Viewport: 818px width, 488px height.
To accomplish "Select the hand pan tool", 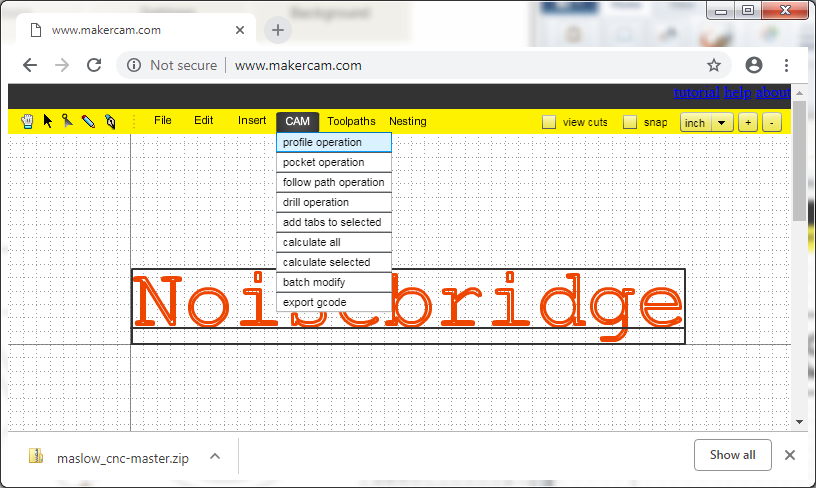I will 27,121.
